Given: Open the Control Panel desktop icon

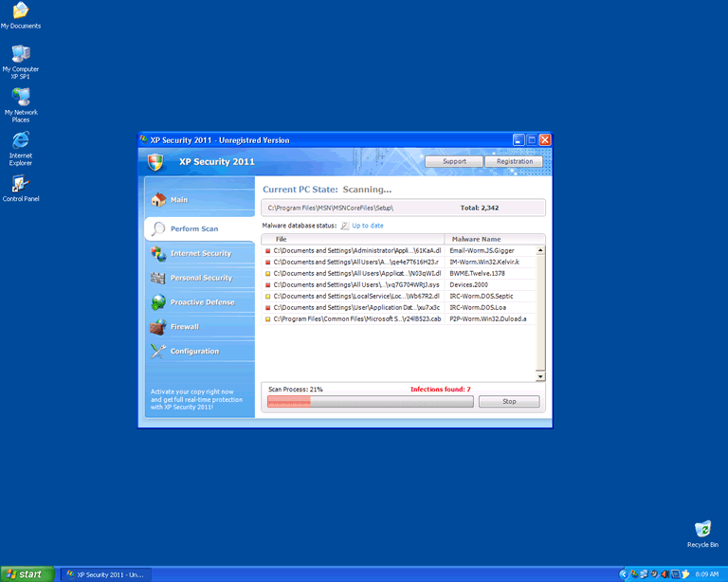Looking at the screenshot, I should (20, 184).
